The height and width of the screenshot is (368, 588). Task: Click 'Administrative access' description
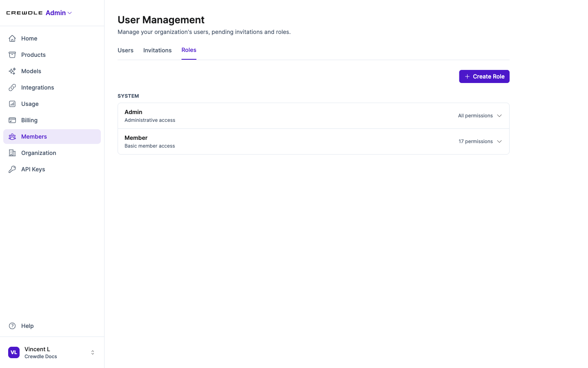point(150,120)
